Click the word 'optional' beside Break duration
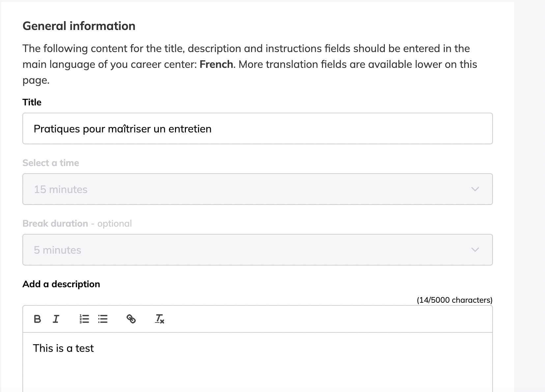The width and height of the screenshot is (545, 392). click(114, 223)
